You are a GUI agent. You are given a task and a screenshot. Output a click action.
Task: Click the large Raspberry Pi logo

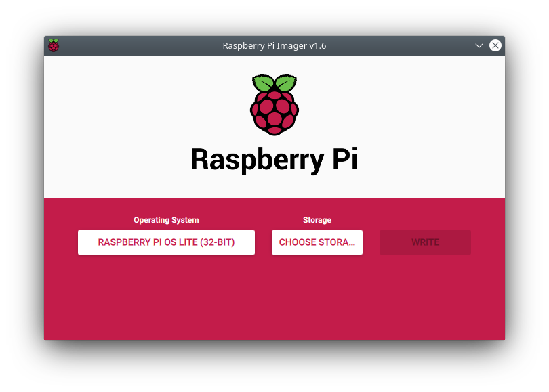pyautogui.click(x=274, y=105)
